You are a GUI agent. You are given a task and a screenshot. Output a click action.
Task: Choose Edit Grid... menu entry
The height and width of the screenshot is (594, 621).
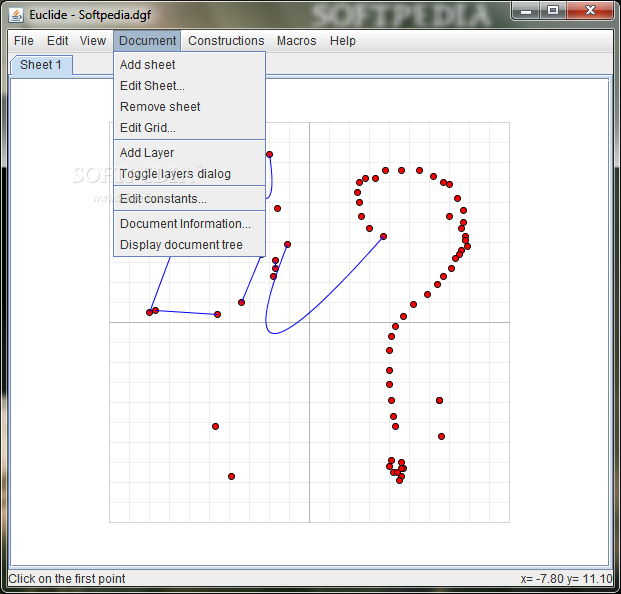click(189, 128)
